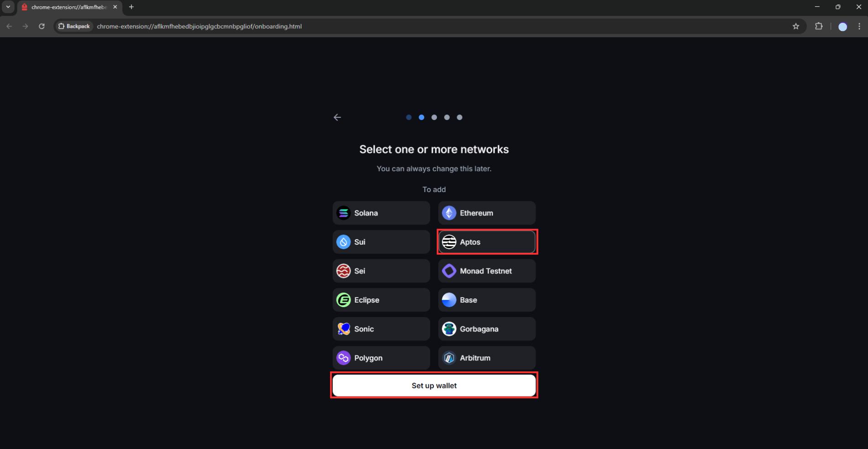Image resolution: width=868 pixels, height=449 pixels.
Task: Open the Chrome three-dot menu
Action: [x=859, y=26]
